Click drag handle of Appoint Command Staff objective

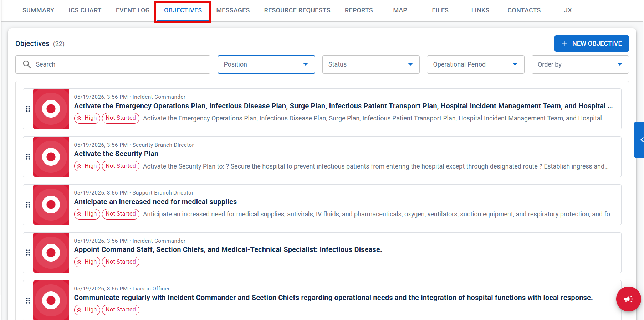28,253
